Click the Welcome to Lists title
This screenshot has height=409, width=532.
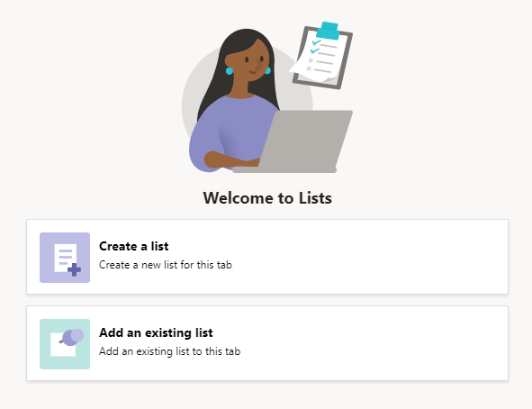pyautogui.click(x=267, y=198)
